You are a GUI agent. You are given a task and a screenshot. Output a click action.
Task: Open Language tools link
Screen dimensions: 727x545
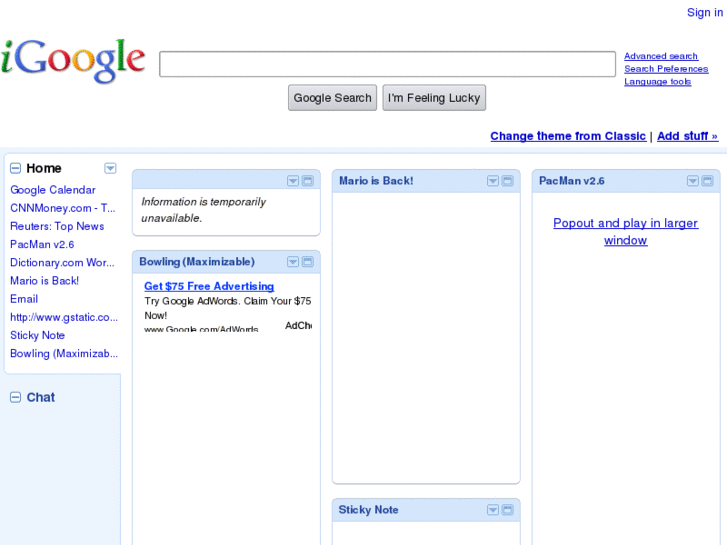point(657,82)
